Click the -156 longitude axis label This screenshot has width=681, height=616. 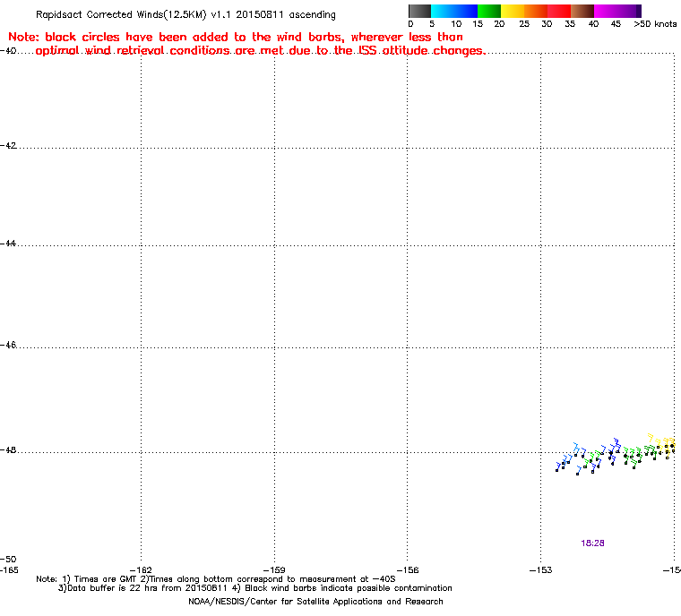coord(408,569)
